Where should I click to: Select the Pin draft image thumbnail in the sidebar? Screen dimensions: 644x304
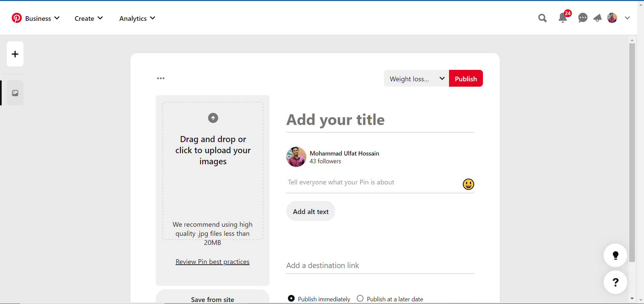(15, 93)
